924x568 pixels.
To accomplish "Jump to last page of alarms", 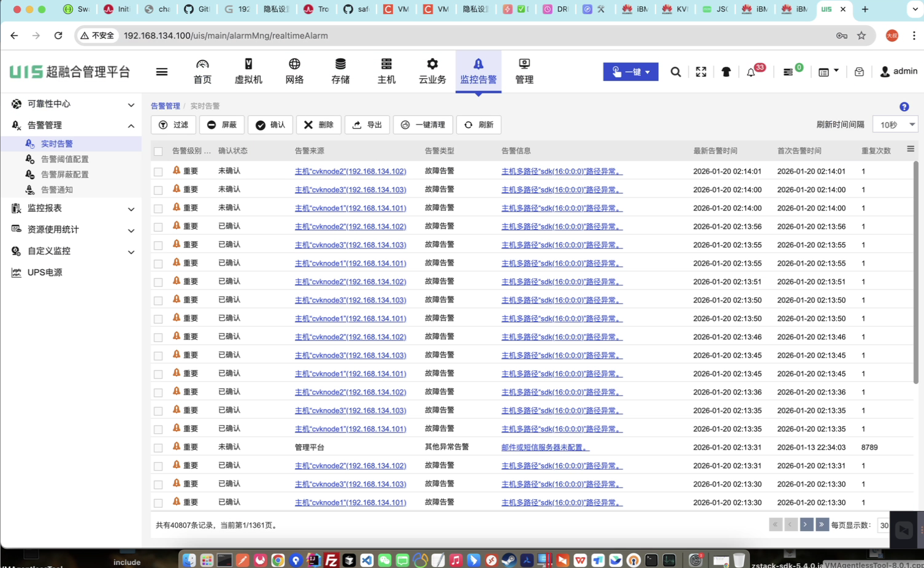I will 822,524.
